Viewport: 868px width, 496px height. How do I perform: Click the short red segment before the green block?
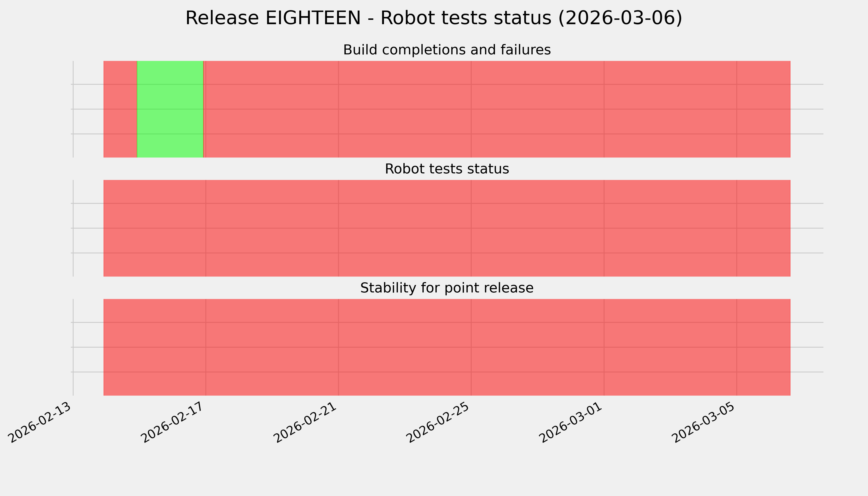click(x=120, y=109)
